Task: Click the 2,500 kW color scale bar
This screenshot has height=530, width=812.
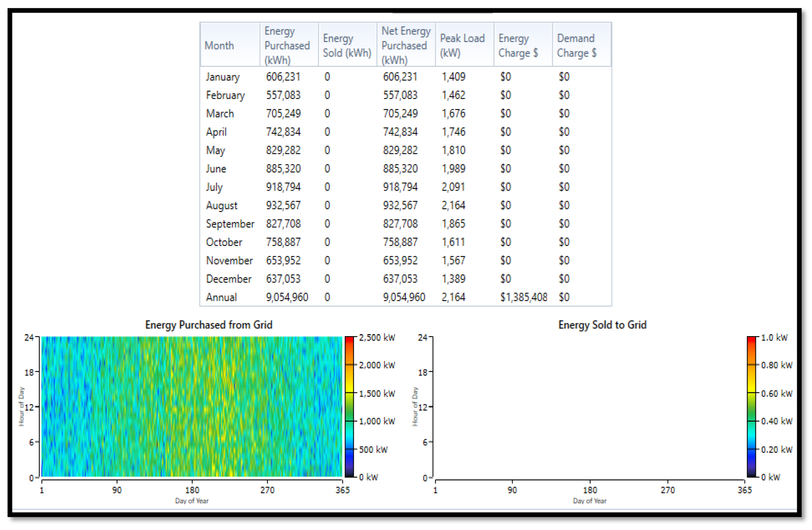Action: coord(349,407)
